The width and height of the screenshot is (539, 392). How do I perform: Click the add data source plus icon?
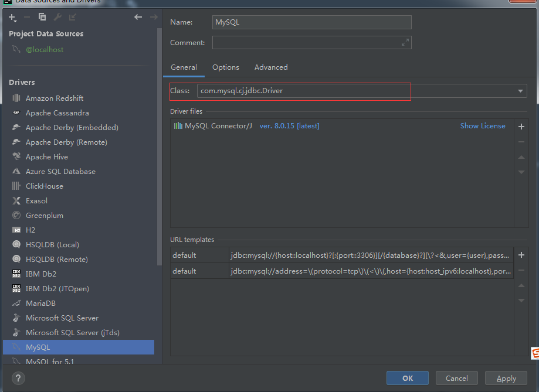(x=12, y=18)
